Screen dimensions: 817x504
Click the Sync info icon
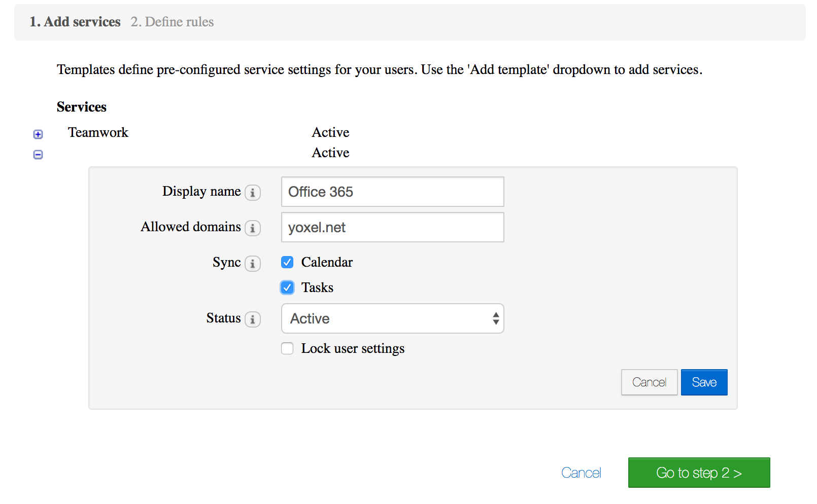point(253,264)
